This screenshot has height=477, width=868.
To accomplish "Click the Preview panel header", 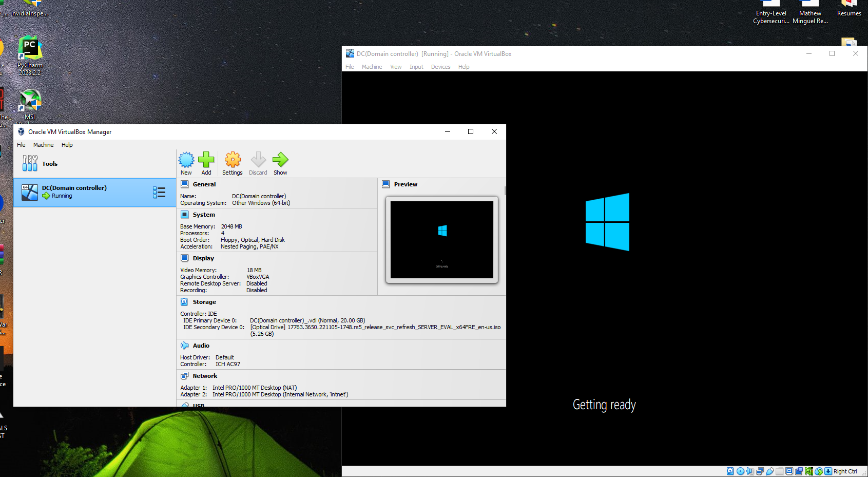I will point(406,184).
